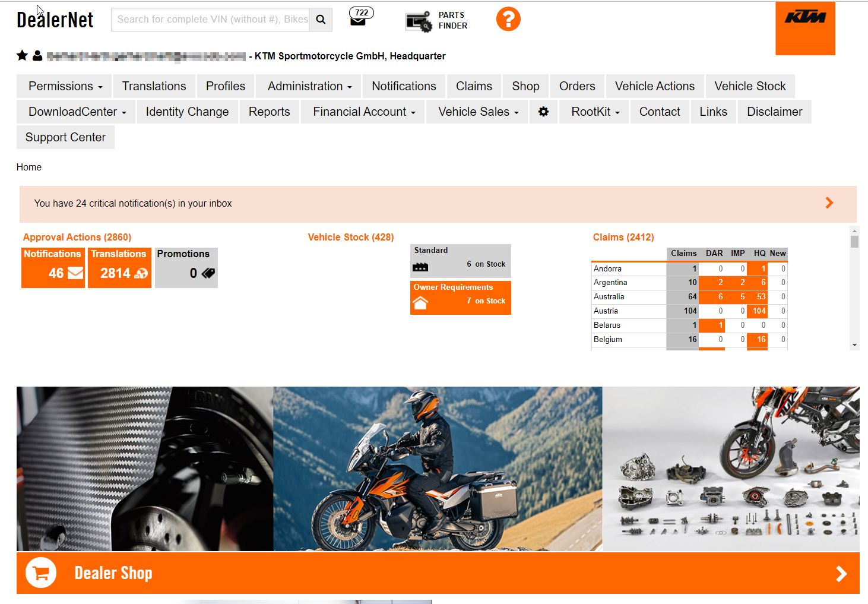Image resolution: width=868 pixels, height=604 pixels.
Task: Open the inbox envelope with 722 badge
Action: pyautogui.click(x=361, y=17)
